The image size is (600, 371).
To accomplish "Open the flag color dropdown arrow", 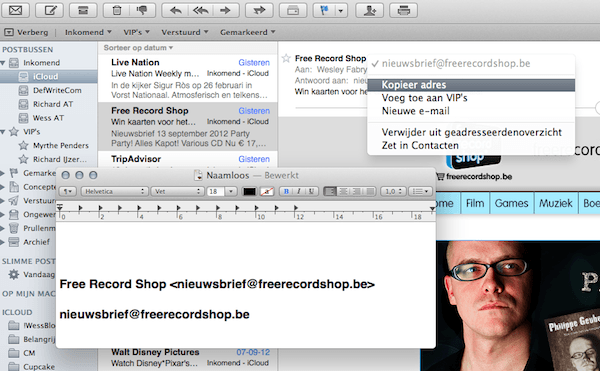I will tap(341, 10).
